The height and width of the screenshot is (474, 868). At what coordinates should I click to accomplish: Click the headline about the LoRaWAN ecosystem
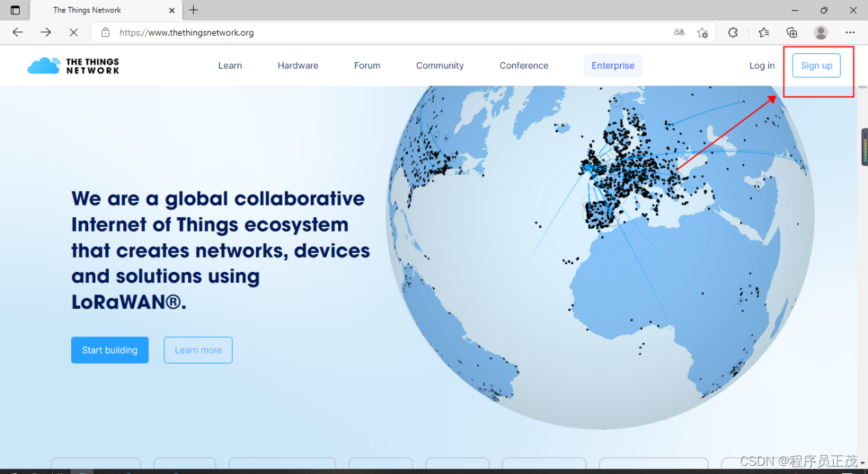tap(220, 251)
